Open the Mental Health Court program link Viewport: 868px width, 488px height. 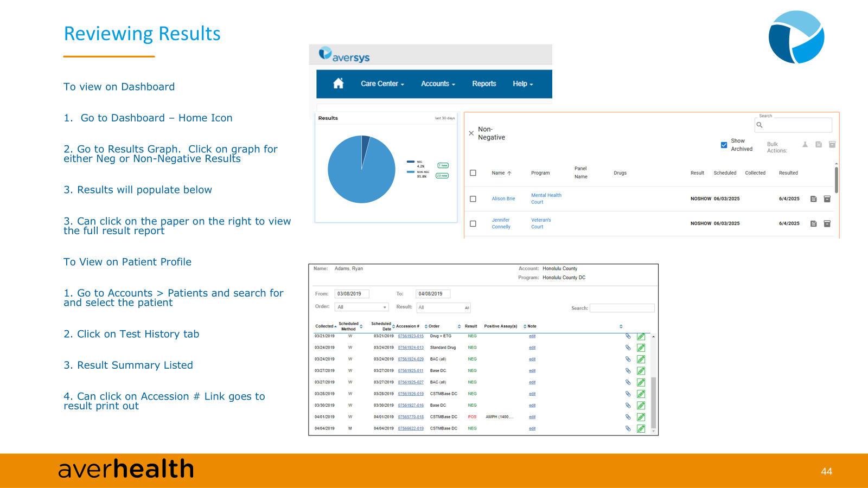(x=546, y=198)
